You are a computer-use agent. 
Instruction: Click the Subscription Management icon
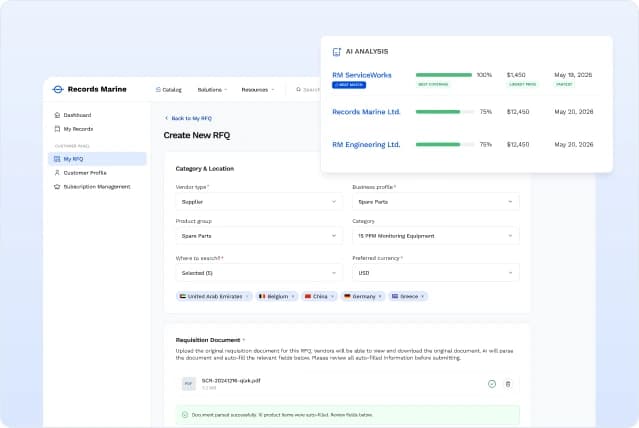[x=57, y=187]
